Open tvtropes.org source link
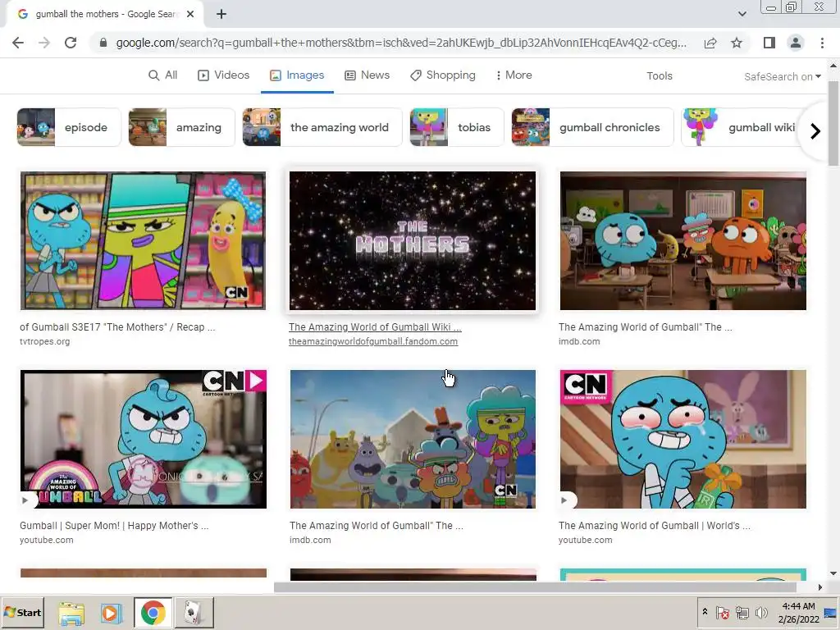 click(x=44, y=341)
